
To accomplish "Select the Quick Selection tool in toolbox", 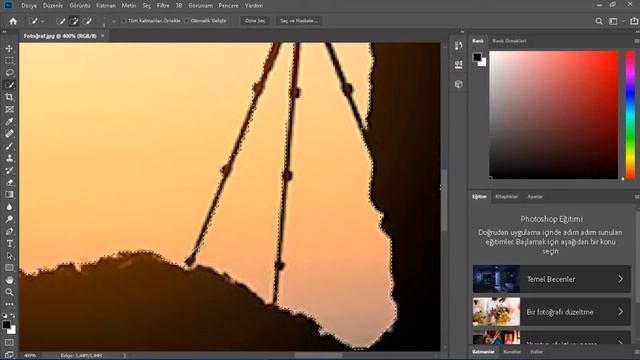I will 9,85.
